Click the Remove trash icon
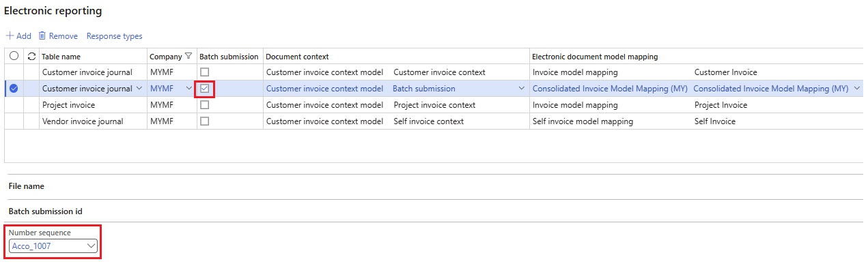The height and width of the screenshot is (266, 868). point(42,36)
